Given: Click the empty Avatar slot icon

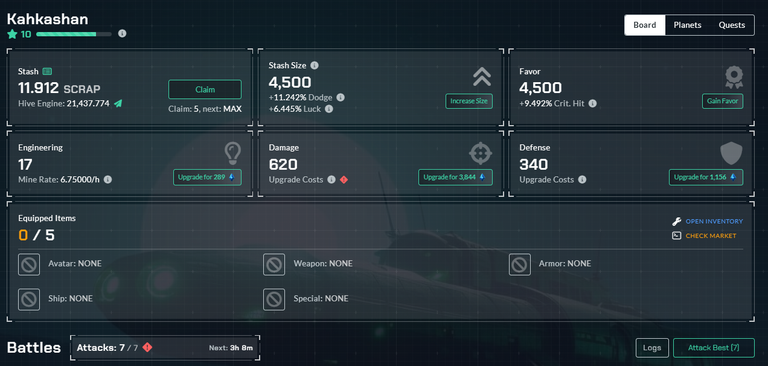Looking at the screenshot, I should click(29, 264).
